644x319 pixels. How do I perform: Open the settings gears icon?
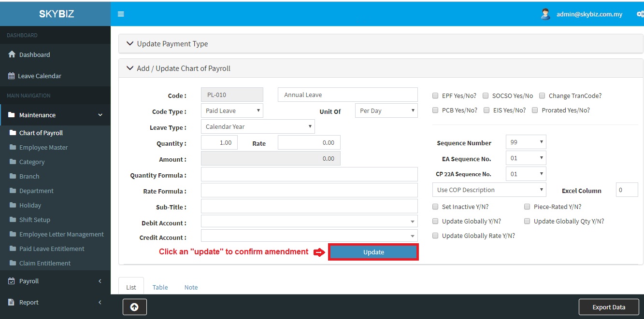[640, 14]
